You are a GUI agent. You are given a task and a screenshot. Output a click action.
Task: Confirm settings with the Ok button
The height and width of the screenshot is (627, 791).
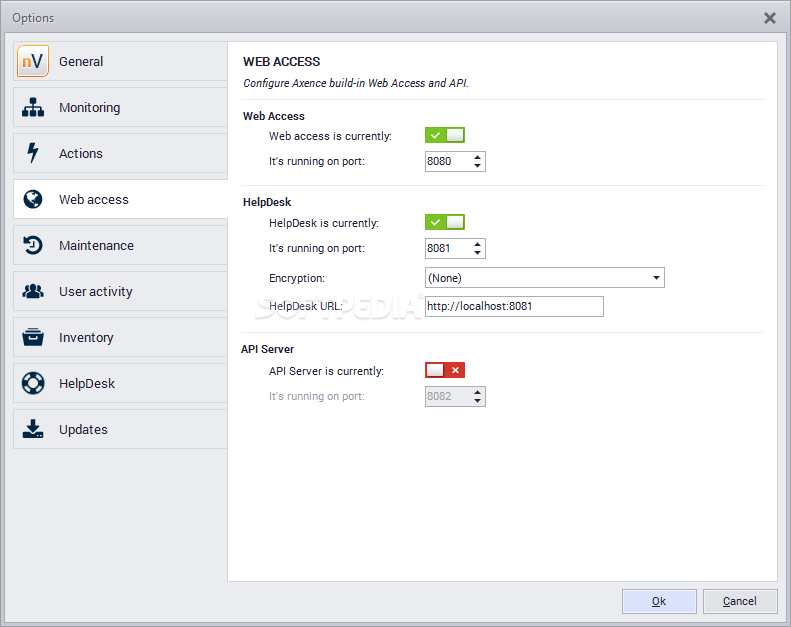coord(659,601)
